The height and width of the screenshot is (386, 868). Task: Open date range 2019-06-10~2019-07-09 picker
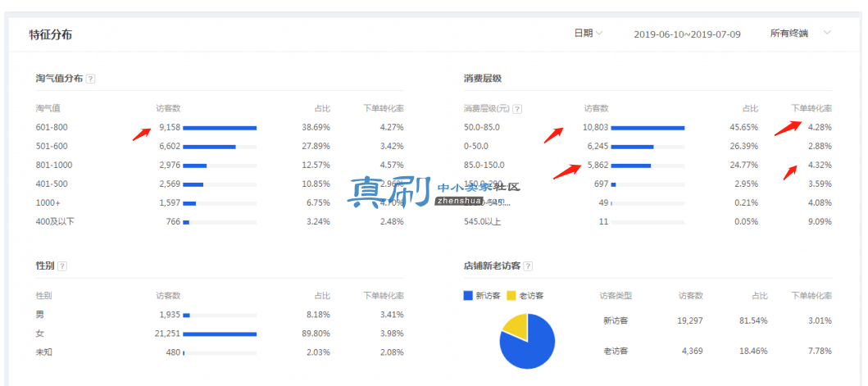pyautogui.click(x=687, y=34)
